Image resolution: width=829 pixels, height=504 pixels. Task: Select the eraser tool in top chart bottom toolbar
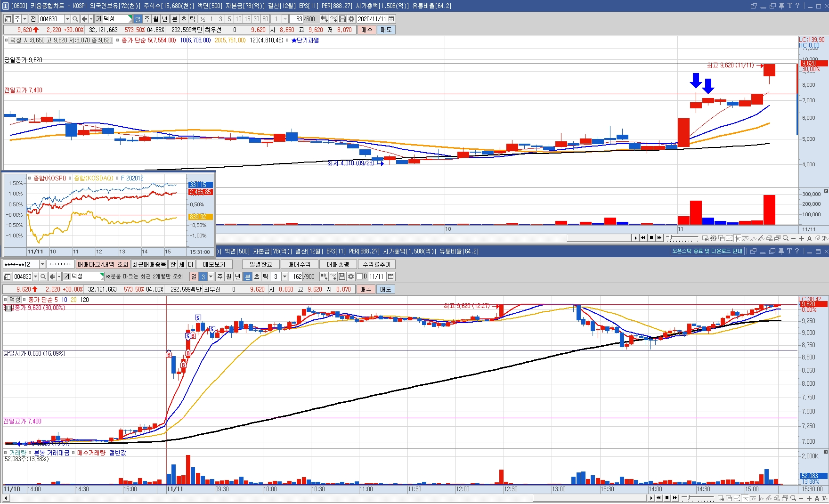click(818, 238)
